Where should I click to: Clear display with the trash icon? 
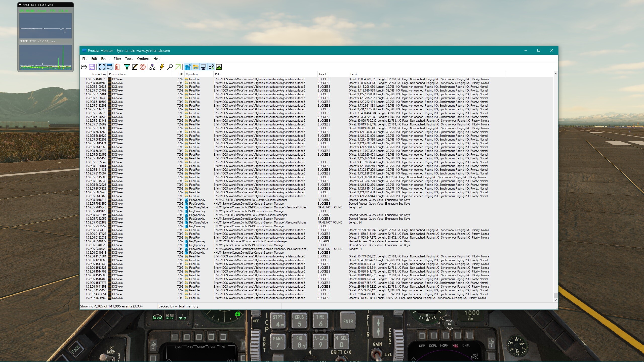point(117,67)
